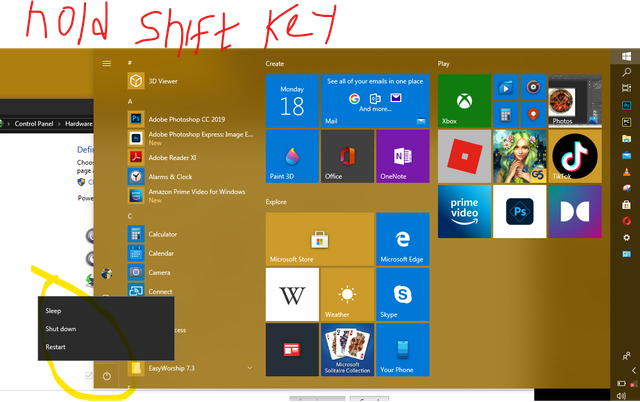This screenshot has width=640, height=402.
Task: Open the Calculator small tile
Action: (506, 115)
